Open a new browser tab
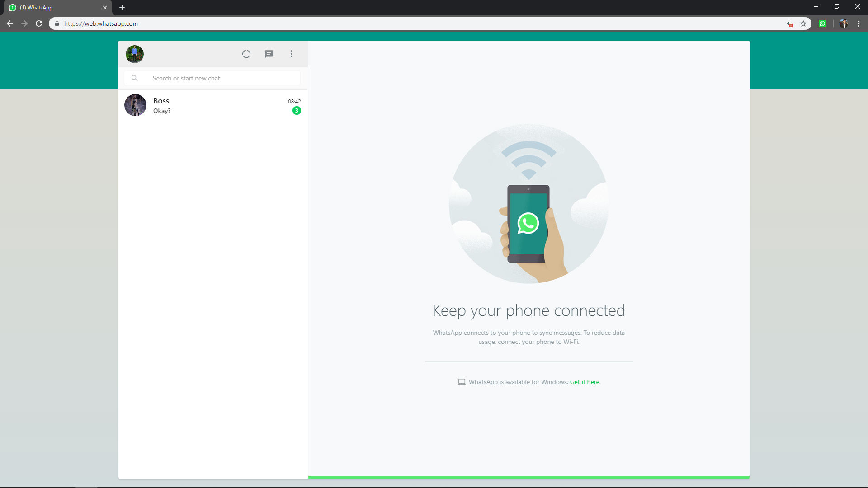The image size is (868, 488). tap(122, 8)
